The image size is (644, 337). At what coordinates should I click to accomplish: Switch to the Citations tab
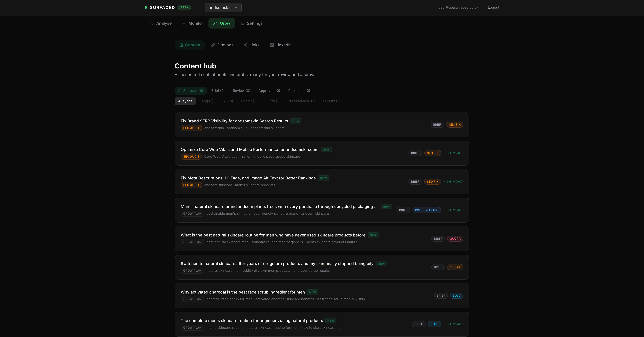pos(222,45)
